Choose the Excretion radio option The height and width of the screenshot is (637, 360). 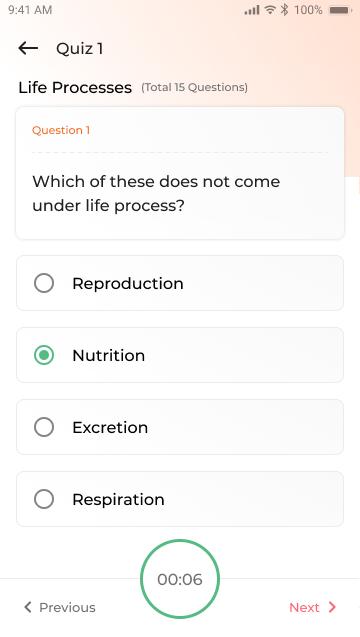44,427
